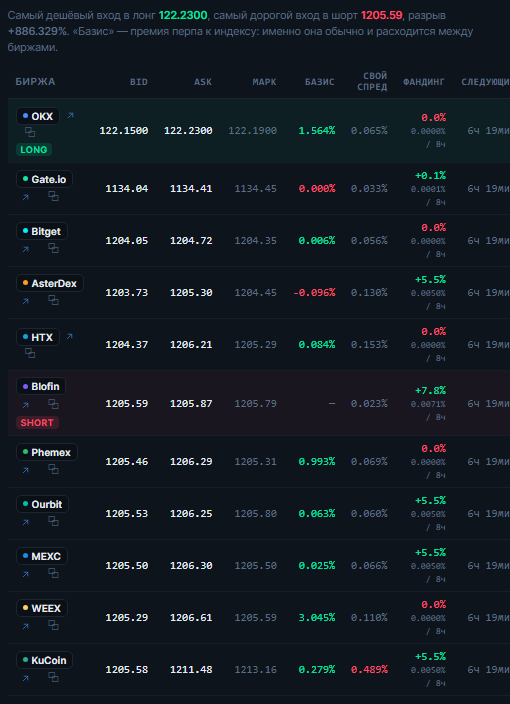
Task: Click the Gate.io funding value +0.1%
Action: point(430,176)
